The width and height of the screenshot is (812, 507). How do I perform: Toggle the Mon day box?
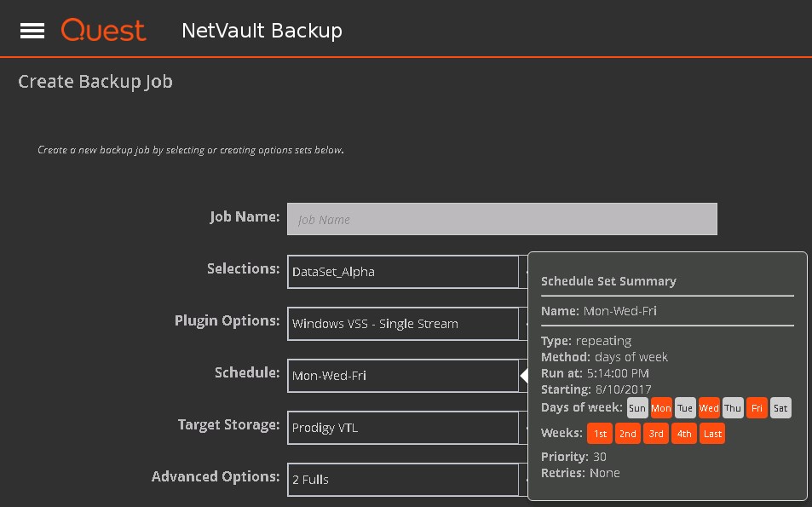click(x=661, y=408)
